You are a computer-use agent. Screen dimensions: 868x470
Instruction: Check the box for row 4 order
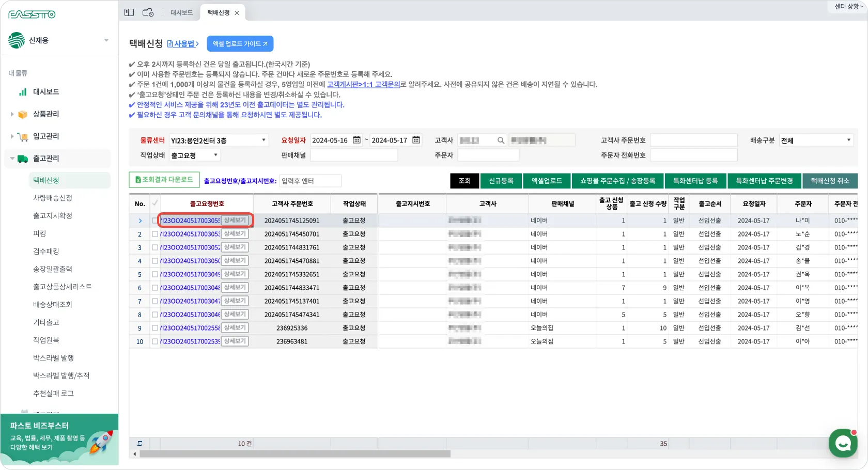tap(155, 261)
